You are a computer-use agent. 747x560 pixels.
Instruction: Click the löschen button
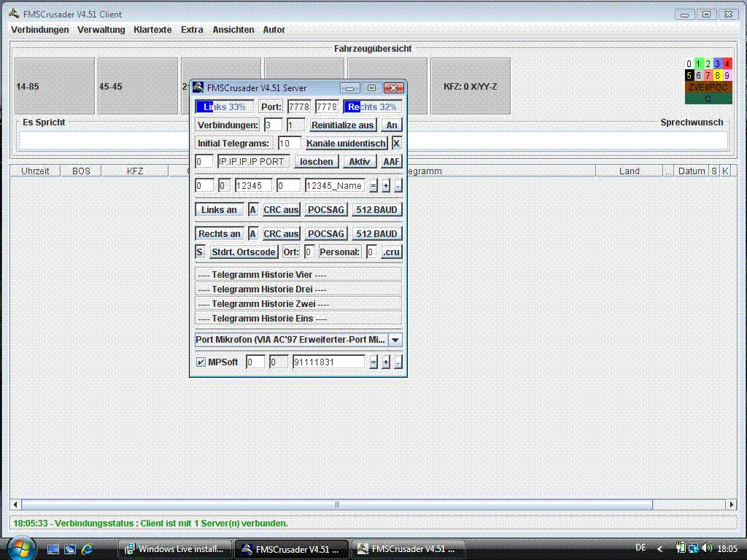tap(317, 161)
